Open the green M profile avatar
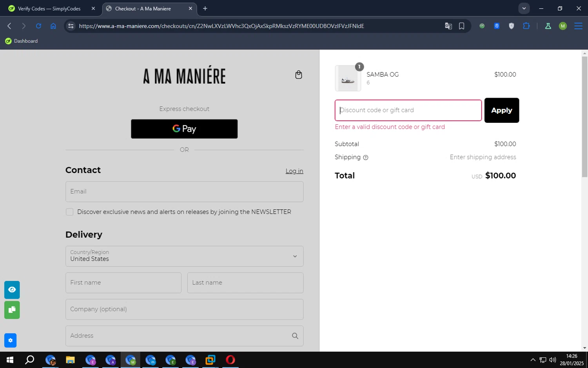 click(563, 26)
